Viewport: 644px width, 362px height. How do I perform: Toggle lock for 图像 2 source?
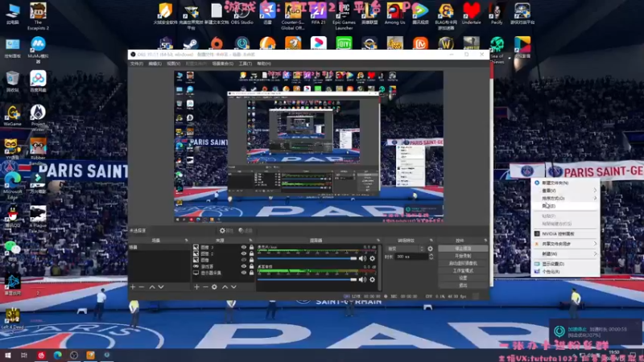coord(251,253)
